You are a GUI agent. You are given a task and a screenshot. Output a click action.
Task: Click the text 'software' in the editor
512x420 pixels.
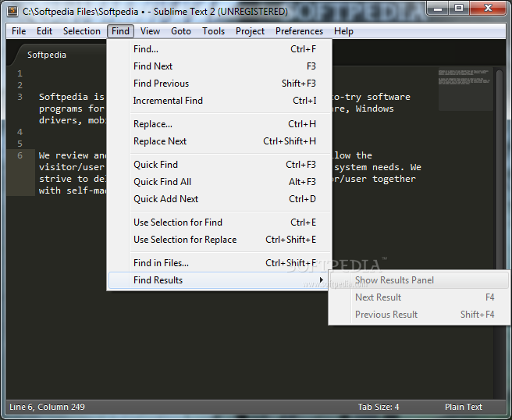(x=389, y=97)
